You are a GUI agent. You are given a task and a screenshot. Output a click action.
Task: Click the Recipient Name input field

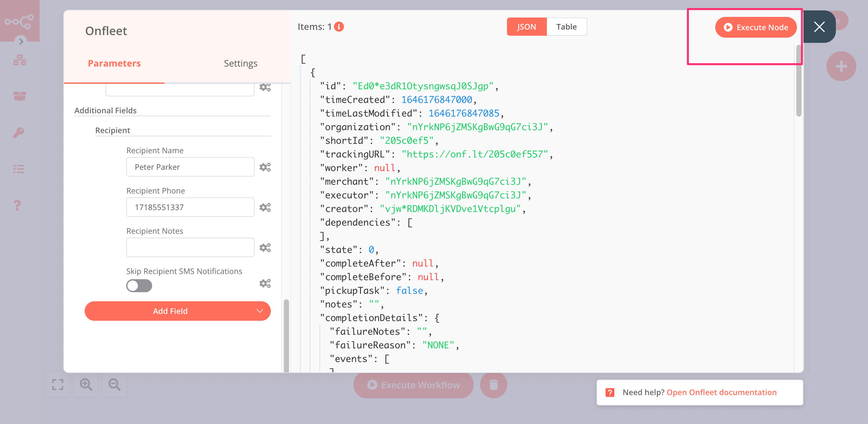pyautogui.click(x=190, y=167)
